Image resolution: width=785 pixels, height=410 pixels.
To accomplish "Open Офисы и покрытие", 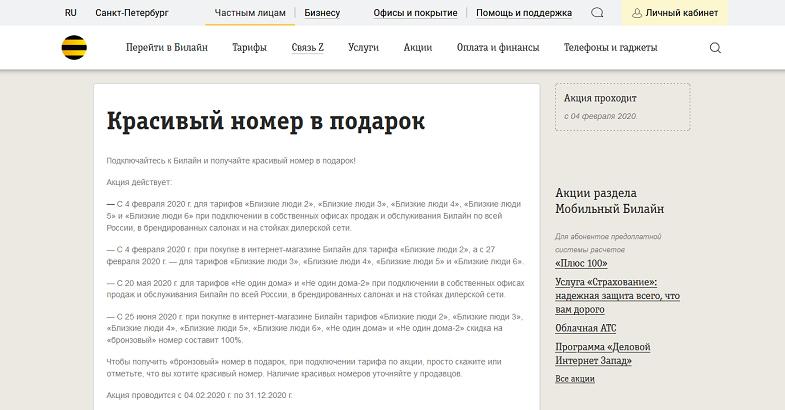I will 415,13.
